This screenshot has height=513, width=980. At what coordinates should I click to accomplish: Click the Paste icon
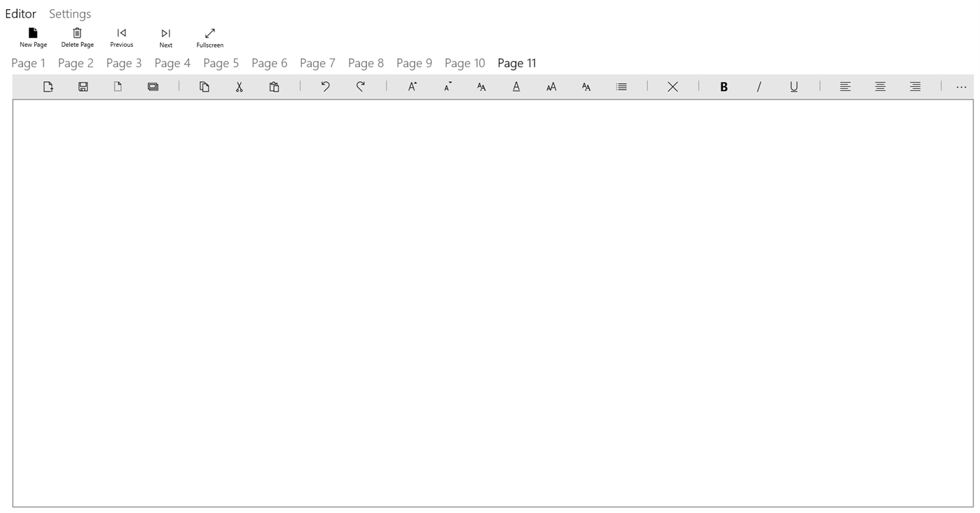274,86
